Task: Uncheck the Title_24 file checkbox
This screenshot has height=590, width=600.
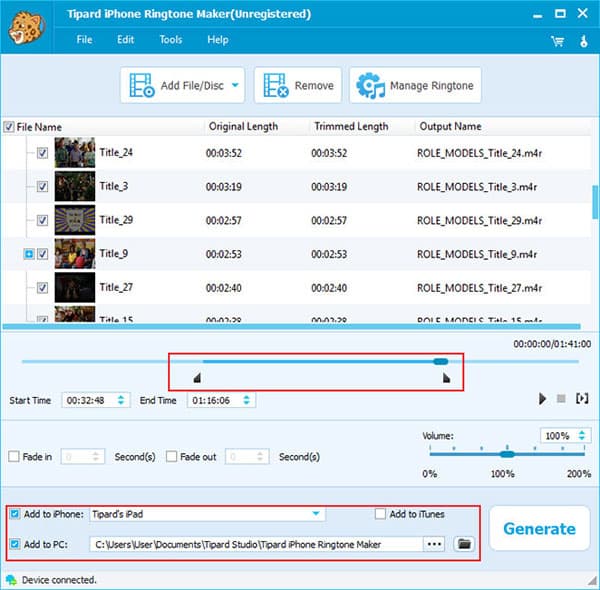Action: pos(42,153)
